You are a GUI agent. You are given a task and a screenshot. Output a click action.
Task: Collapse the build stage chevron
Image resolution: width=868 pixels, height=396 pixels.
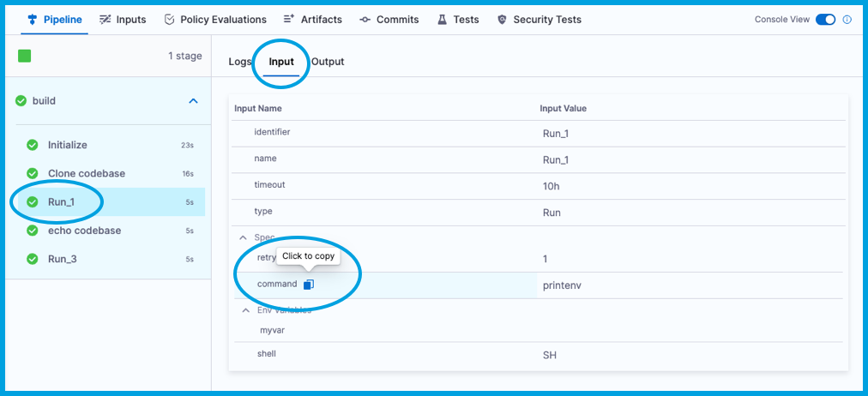193,101
